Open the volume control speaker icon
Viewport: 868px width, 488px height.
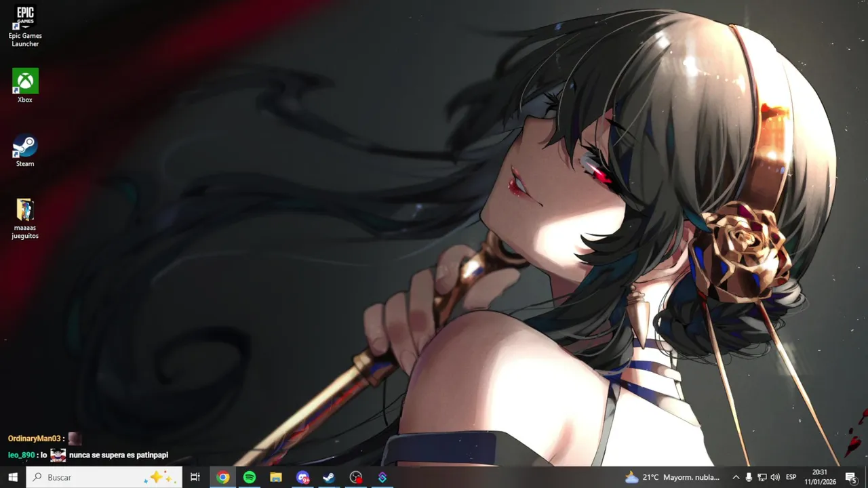pos(775,477)
